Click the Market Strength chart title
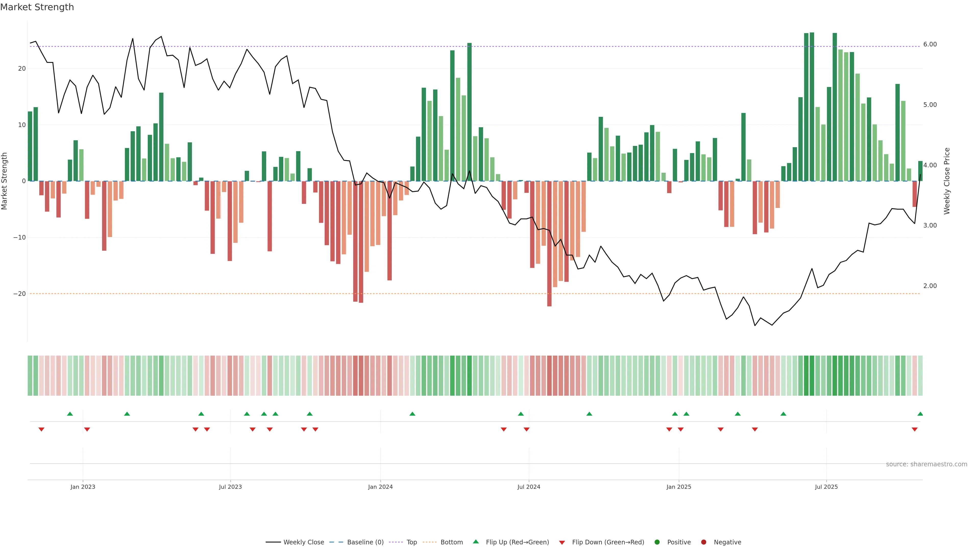 pos(37,7)
